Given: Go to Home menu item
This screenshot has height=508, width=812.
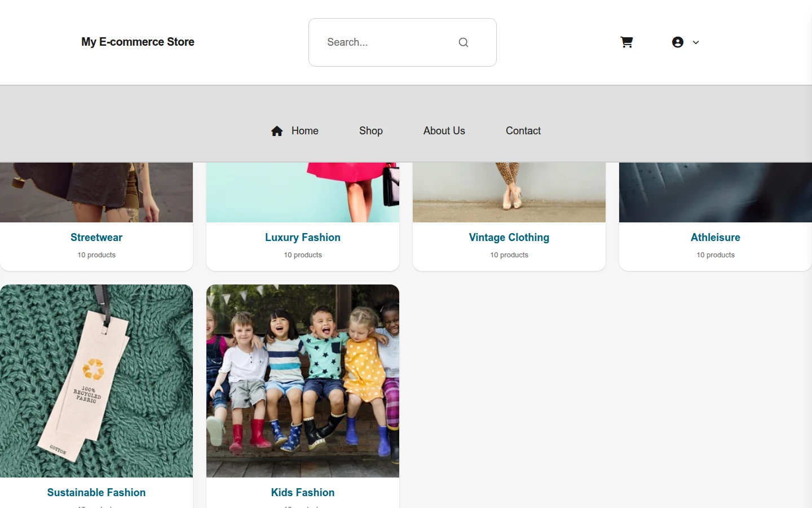Looking at the screenshot, I should coord(305,131).
